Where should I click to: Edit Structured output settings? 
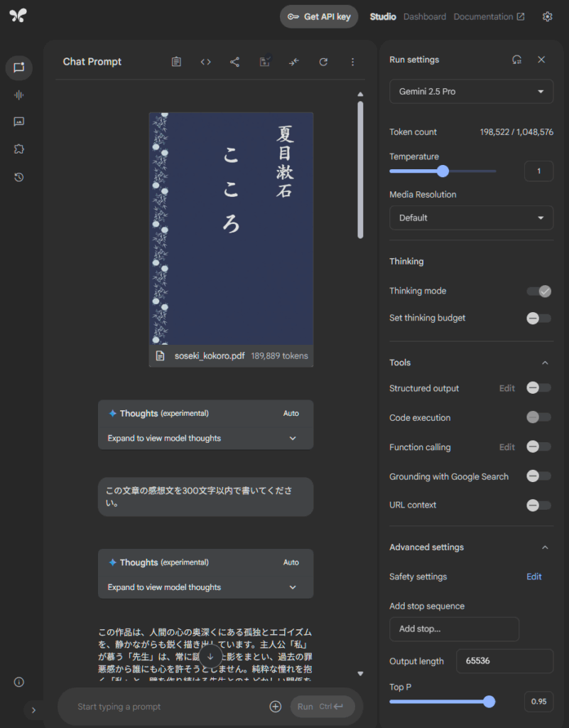pyautogui.click(x=507, y=388)
